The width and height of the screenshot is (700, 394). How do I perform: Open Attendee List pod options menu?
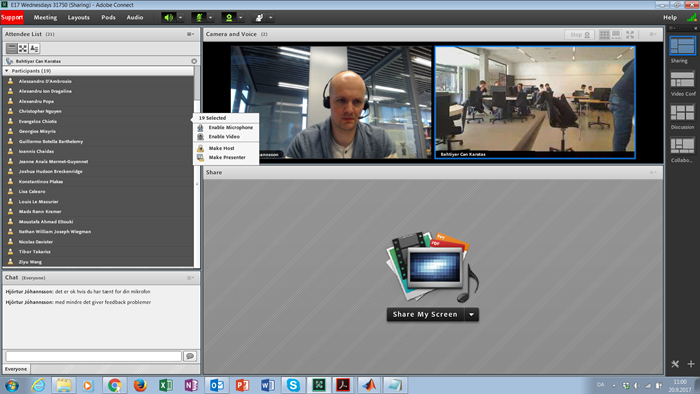coord(191,34)
